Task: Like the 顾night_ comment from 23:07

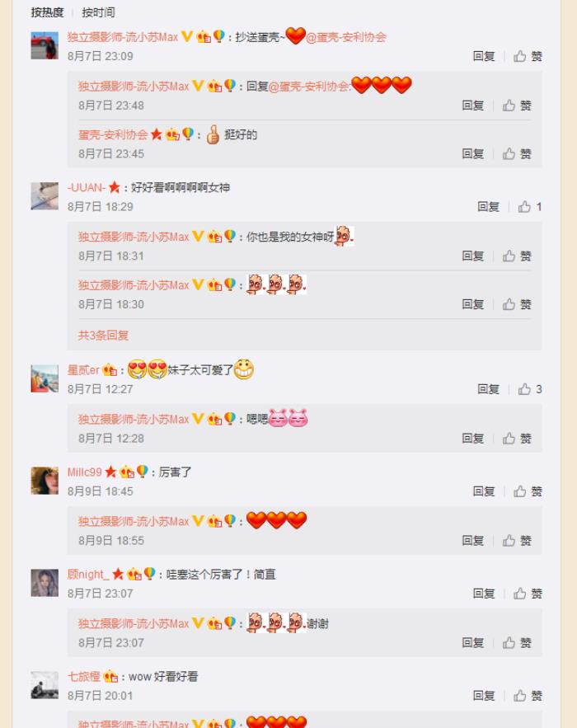Action: pos(528,594)
